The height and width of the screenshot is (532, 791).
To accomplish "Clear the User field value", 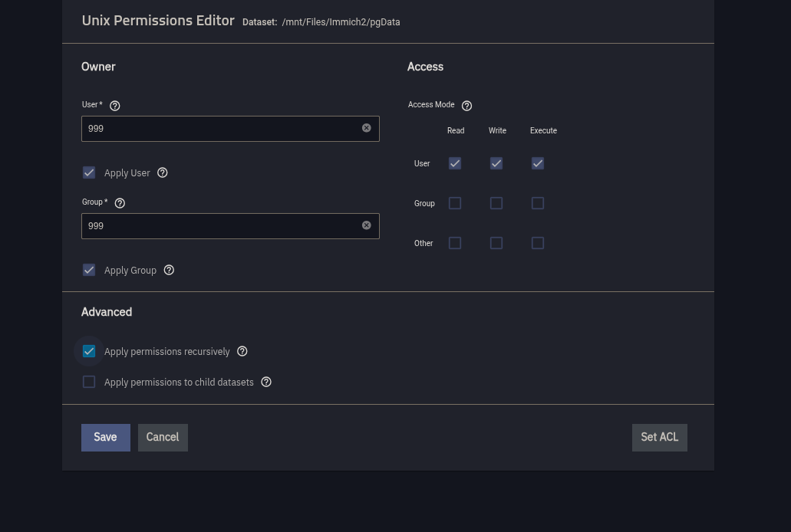I will coord(366,128).
